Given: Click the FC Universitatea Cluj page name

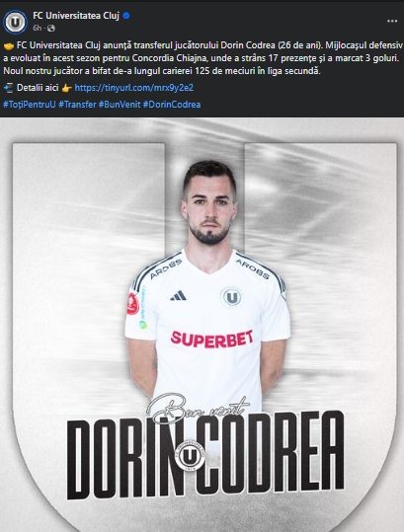Looking at the screenshot, I should 76,16.
